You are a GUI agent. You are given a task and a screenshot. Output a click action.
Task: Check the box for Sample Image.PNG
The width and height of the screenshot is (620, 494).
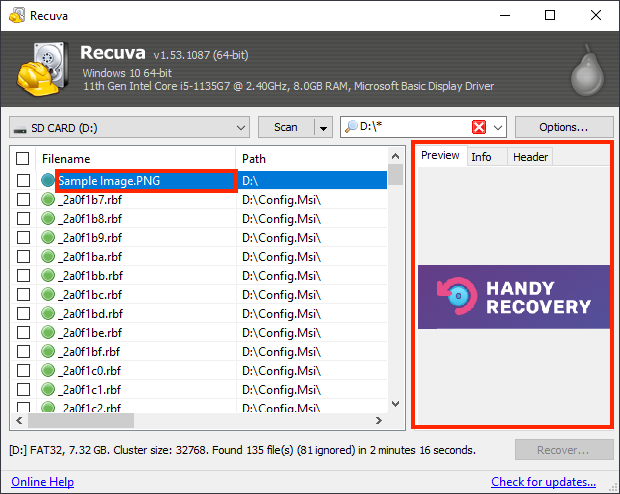click(x=23, y=180)
